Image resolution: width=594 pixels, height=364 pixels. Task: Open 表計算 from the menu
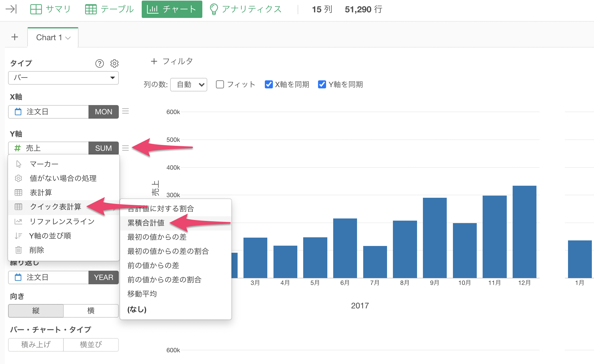pyautogui.click(x=63, y=193)
